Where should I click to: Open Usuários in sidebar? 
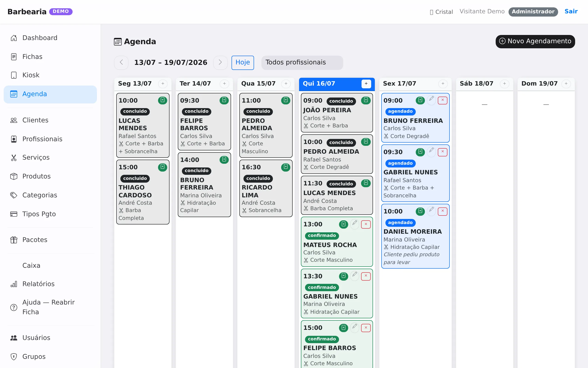pos(50,338)
